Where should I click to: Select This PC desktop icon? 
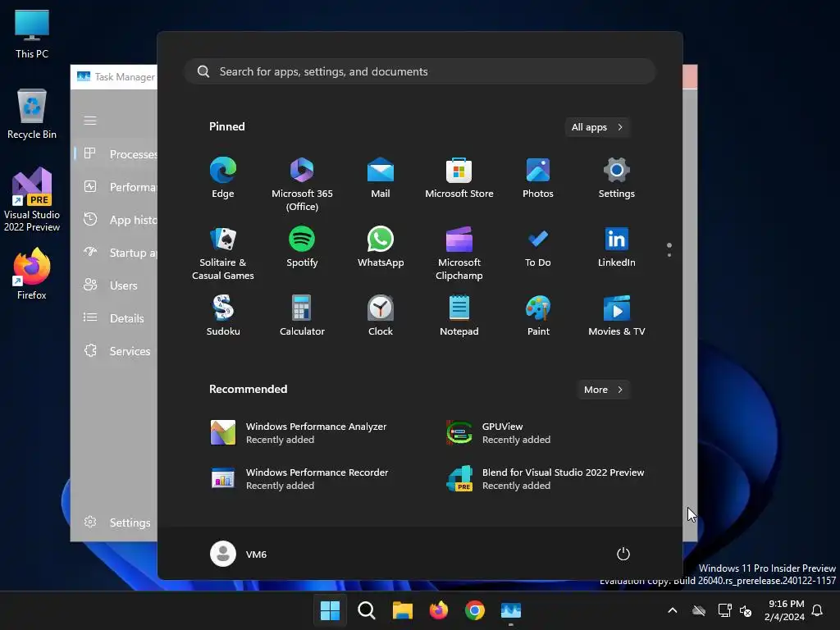click(x=32, y=34)
